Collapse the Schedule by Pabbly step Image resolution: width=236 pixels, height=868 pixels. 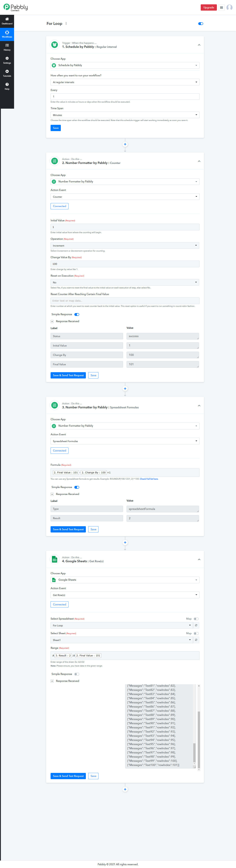tap(199, 45)
